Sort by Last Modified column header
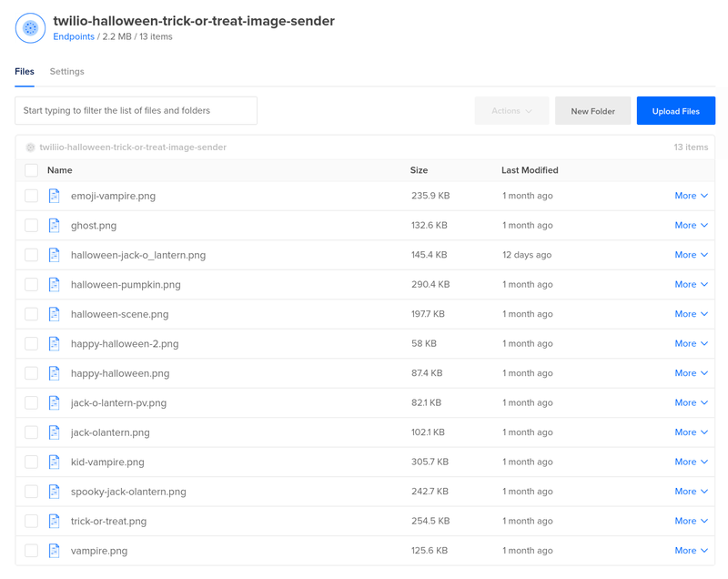Screen dimensions: 728x579 (530, 170)
